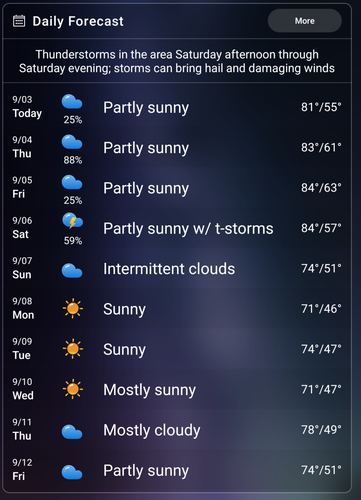This screenshot has width=361, height=500.
Task: Select the cloud icon for Thursday 9/04
Action: coord(72,142)
